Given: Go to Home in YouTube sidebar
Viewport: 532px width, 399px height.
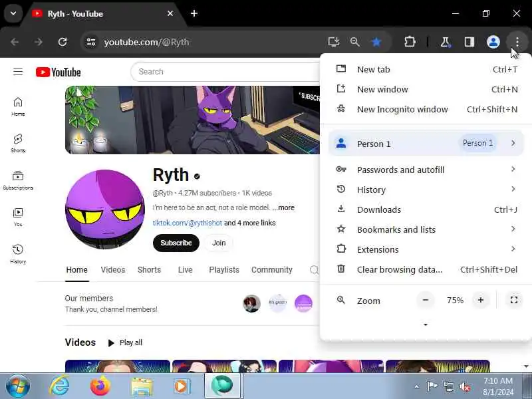Looking at the screenshot, I should point(18,106).
